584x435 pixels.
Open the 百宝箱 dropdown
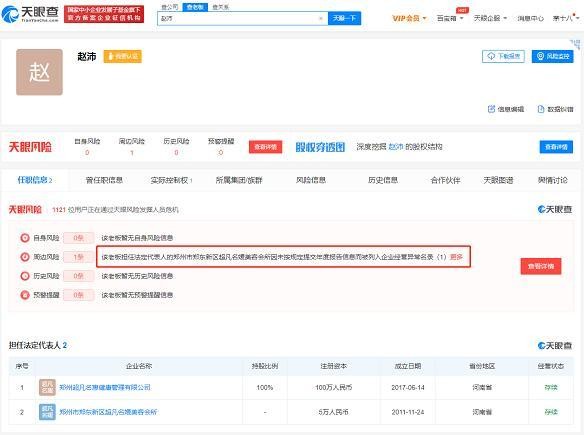point(450,18)
